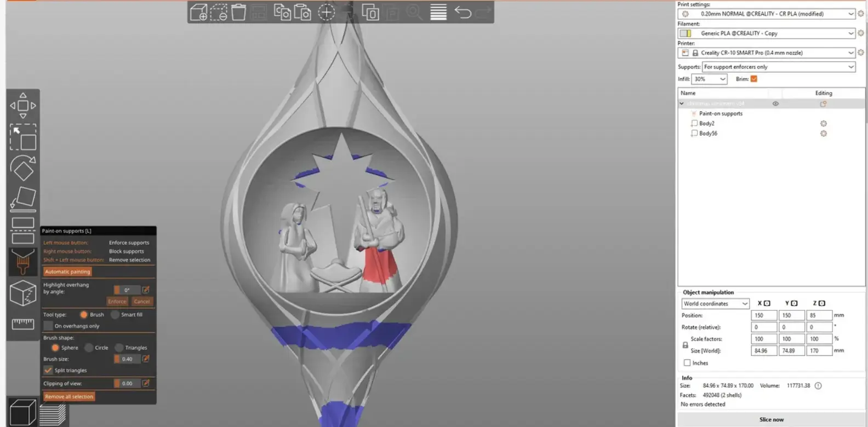Image resolution: width=868 pixels, height=427 pixels.
Task: Click the Add object toolbar icon
Action: [198, 12]
